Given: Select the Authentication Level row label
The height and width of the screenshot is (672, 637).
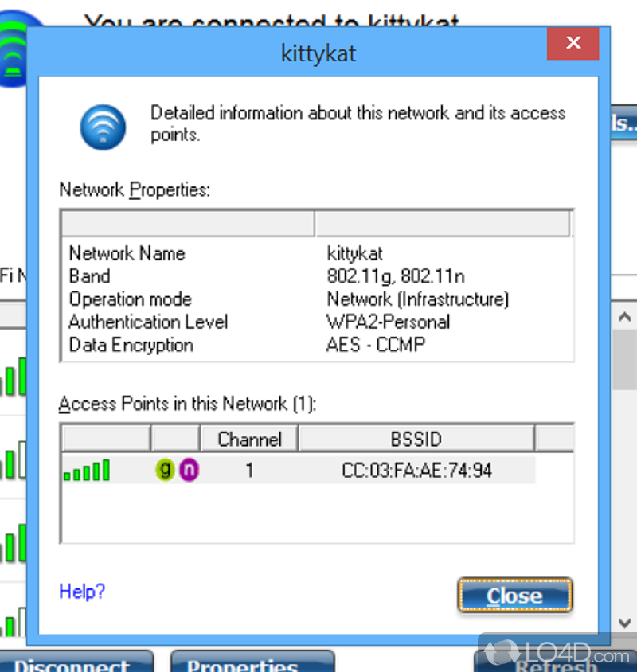Looking at the screenshot, I should pyautogui.click(x=148, y=322).
